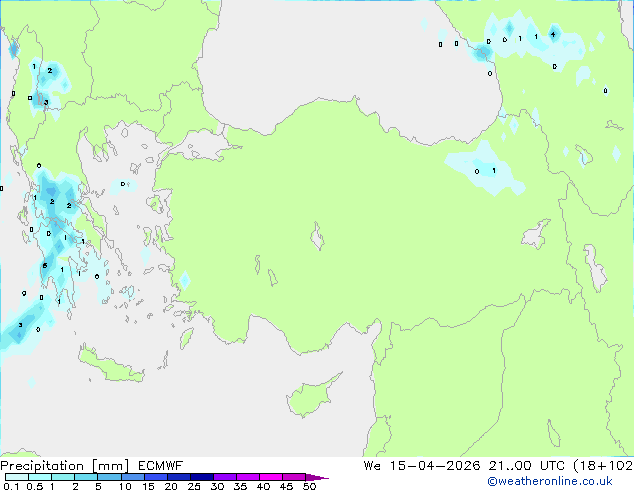The height and width of the screenshot is (490, 634).
Task: Click the '15-04-2026' date text
Action: coord(435,466)
